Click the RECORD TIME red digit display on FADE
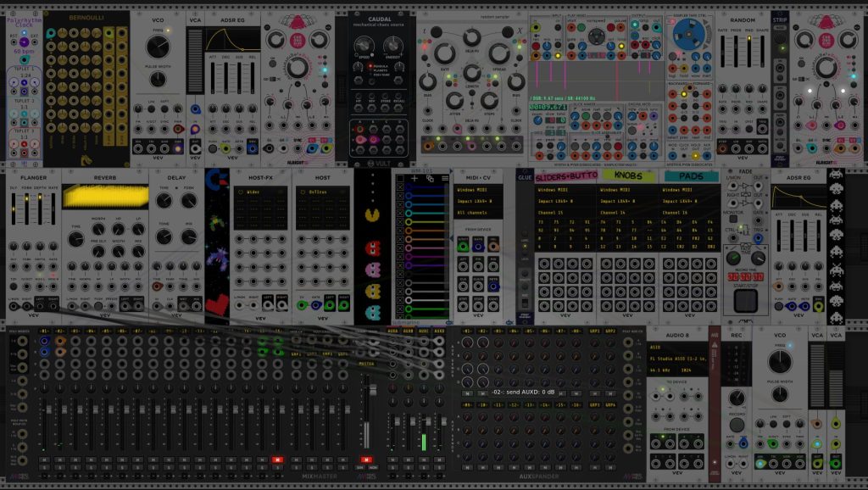This screenshot has width=868, height=490. click(745, 276)
